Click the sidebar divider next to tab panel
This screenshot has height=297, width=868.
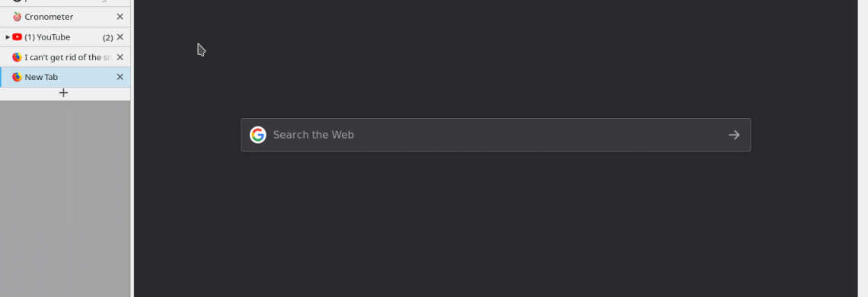pyautogui.click(x=132, y=148)
